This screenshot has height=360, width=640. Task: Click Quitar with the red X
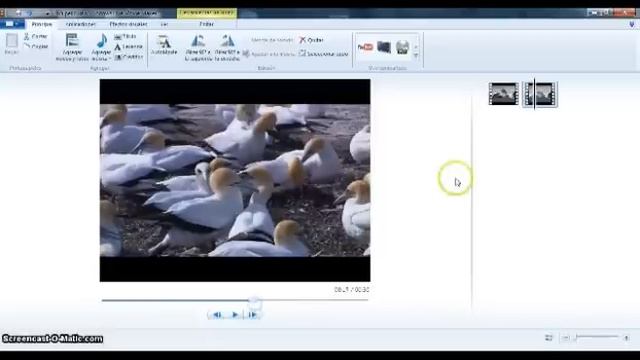tap(311, 40)
